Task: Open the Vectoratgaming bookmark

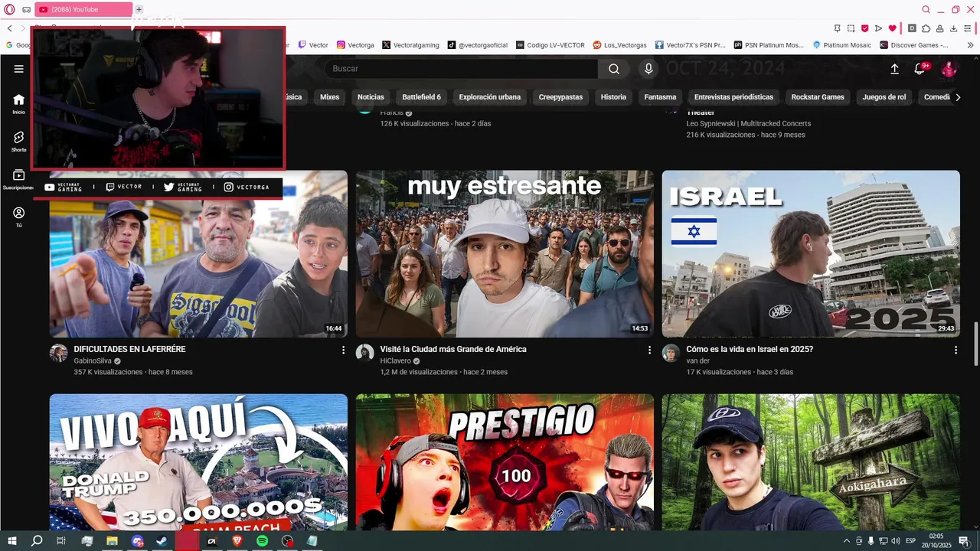Action: point(410,45)
